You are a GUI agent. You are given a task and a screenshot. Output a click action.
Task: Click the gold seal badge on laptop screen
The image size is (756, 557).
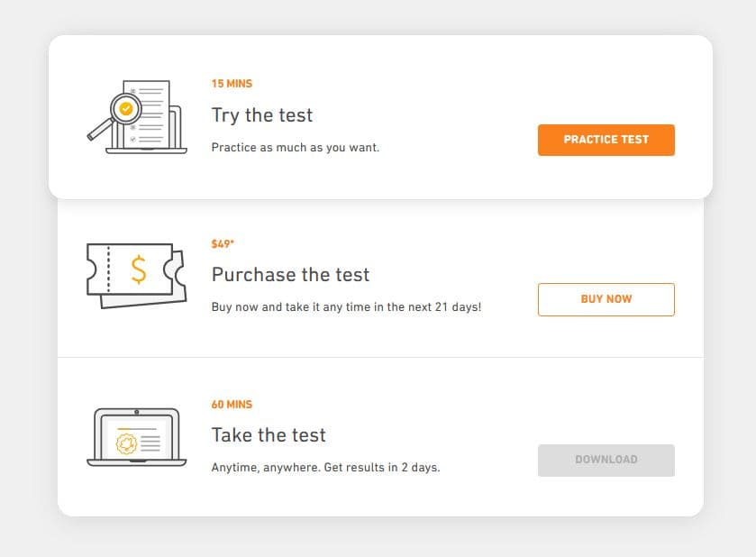click(126, 443)
